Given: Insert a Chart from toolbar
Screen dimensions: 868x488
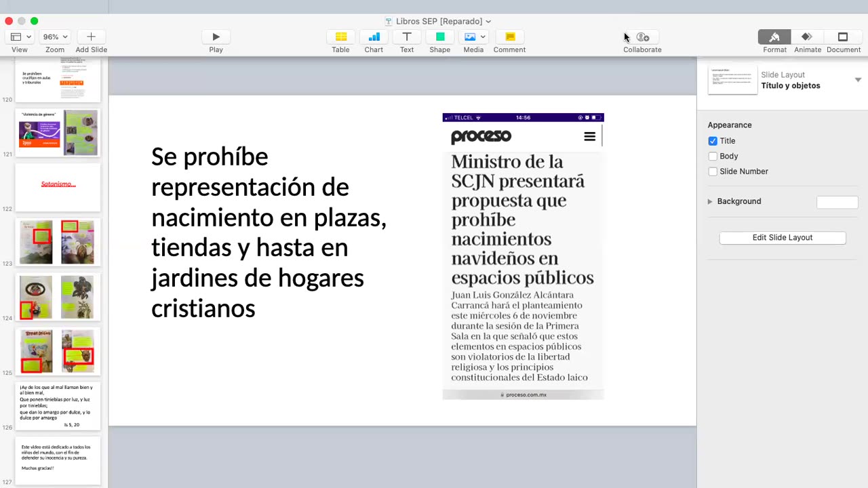Looking at the screenshot, I should pyautogui.click(x=374, y=37).
